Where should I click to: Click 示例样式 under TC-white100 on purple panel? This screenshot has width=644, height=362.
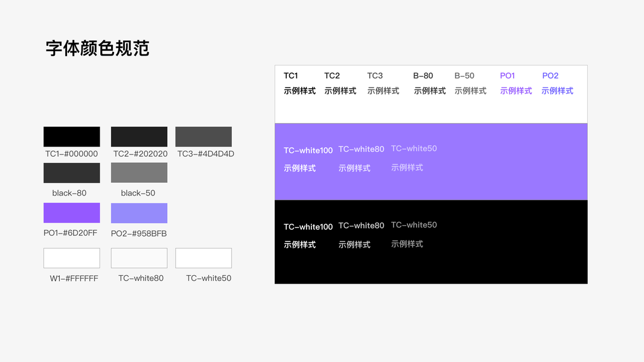click(x=299, y=168)
